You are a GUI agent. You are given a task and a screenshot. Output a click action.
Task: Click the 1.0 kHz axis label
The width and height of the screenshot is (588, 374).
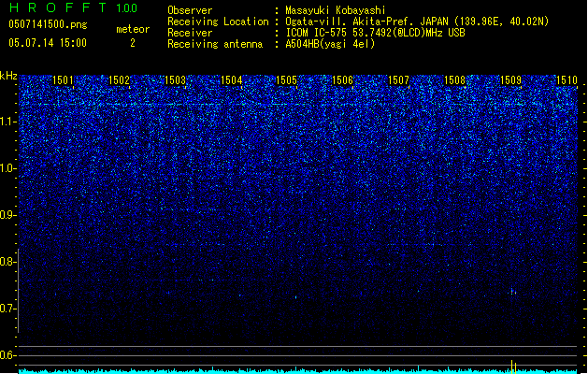coord(8,168)
